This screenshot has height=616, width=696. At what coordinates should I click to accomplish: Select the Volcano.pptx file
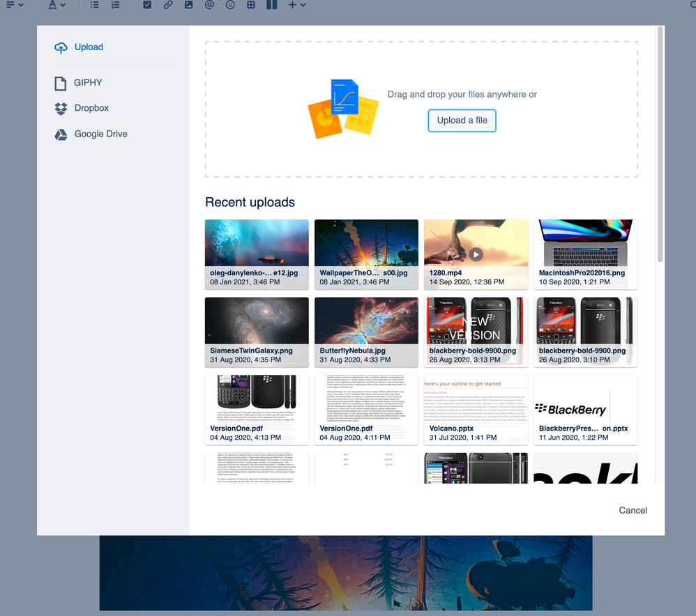pyautogui.click(x=476, y=410)
